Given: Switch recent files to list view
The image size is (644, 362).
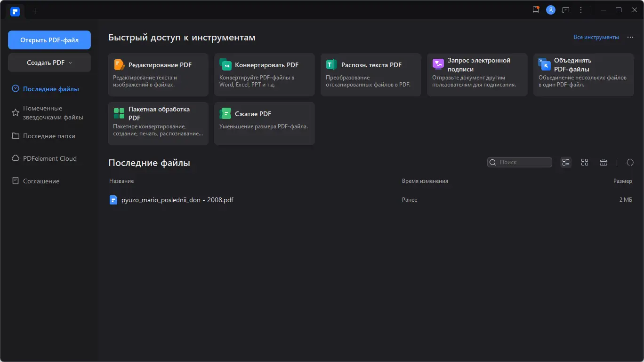Looking at the screenshot, I should point(565,162).
